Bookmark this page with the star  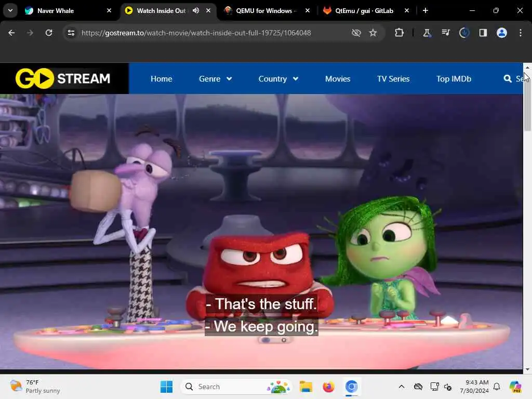click(x=373, y=33)
